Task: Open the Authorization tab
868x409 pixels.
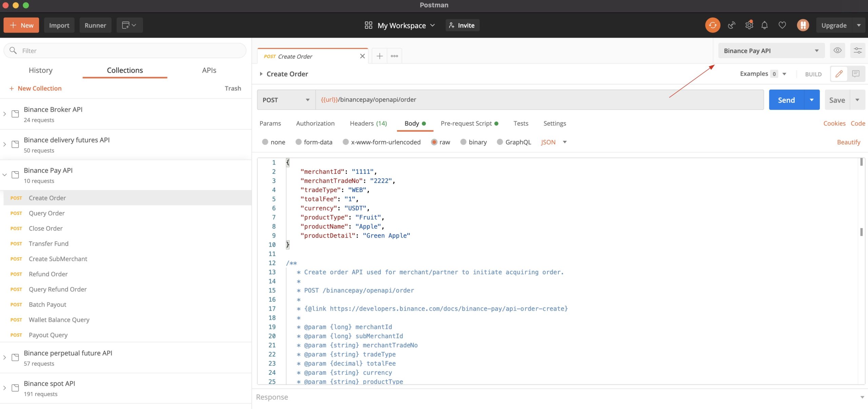Action: 315,123
